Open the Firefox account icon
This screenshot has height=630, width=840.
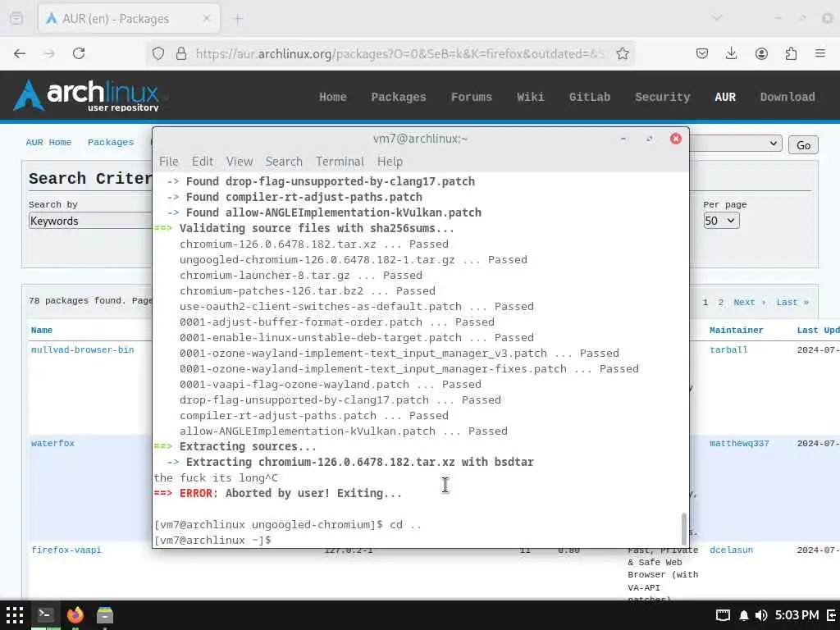[x=761, y=53]
